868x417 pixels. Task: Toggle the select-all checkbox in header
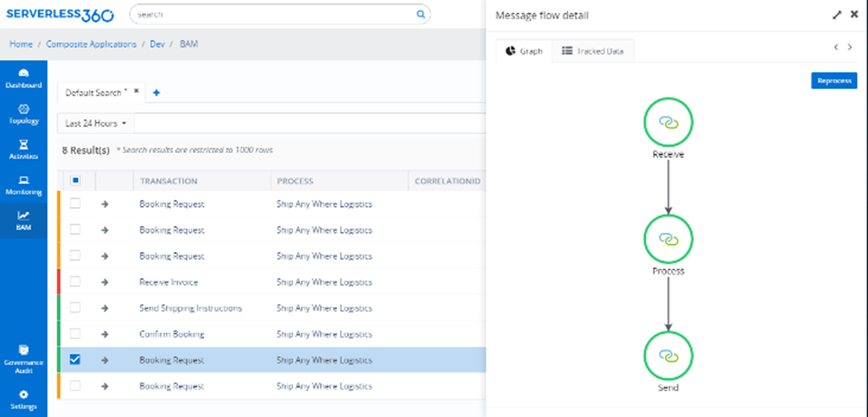75,181
